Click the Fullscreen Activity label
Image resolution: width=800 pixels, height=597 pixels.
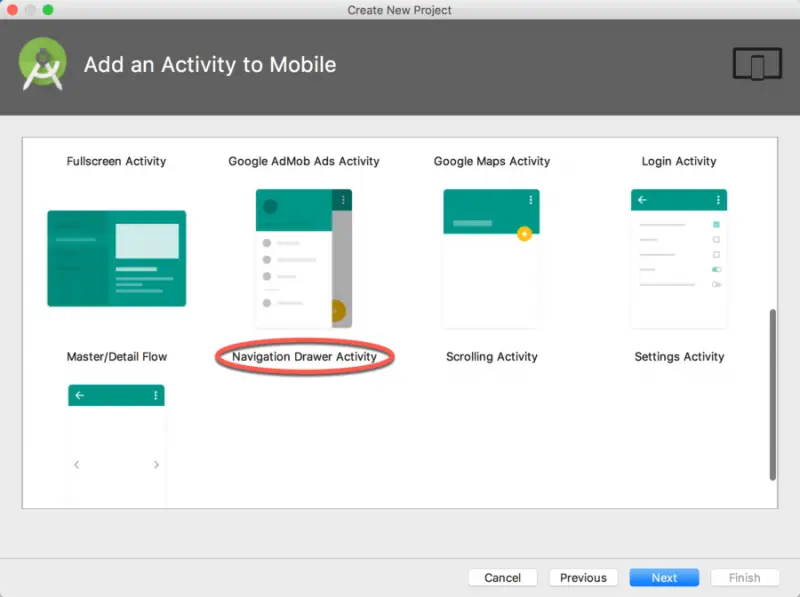pyautogui.click(x=116, y=161)
